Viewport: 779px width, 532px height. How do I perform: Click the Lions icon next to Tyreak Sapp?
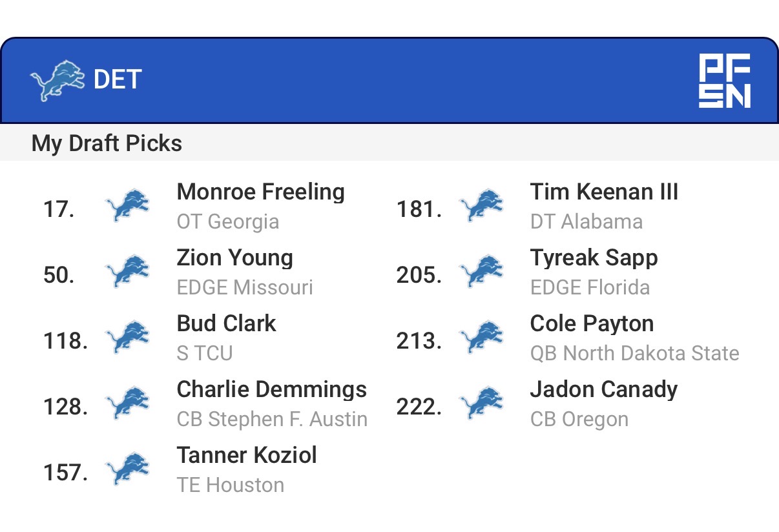(481, 272)
